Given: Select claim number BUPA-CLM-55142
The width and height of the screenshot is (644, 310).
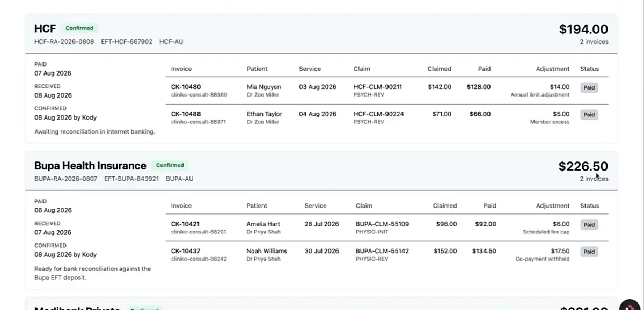Looking at the screenshot, I should 382,250.
